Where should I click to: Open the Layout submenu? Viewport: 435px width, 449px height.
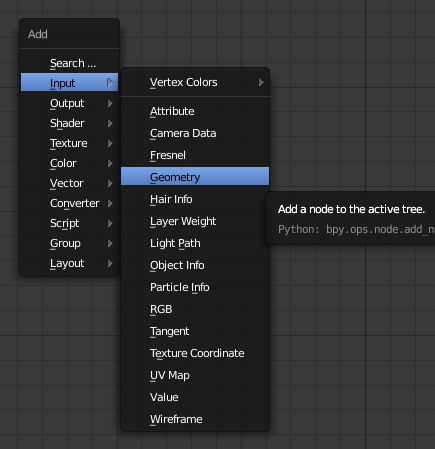[x=69, y=263]
